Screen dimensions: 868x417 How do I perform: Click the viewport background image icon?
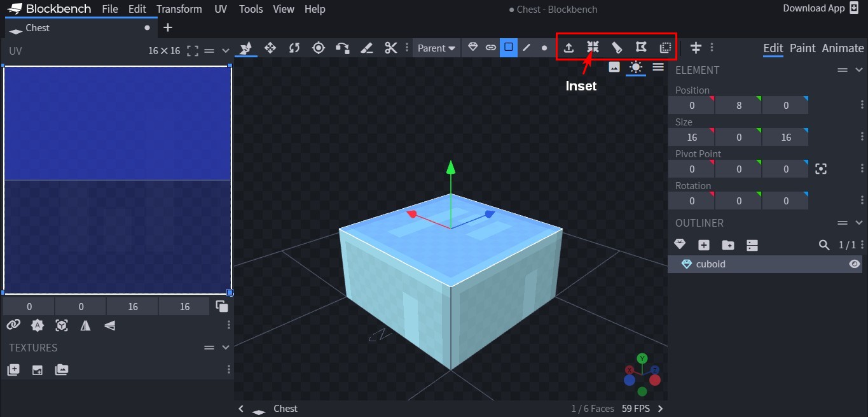tap(614, 67)
